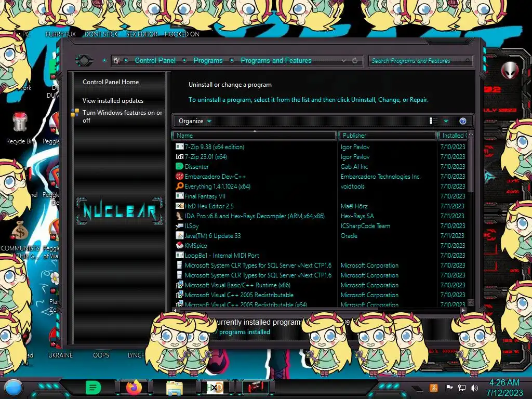Click the change view icon
The image size is (532, 399).
click(x=434, y=121)
